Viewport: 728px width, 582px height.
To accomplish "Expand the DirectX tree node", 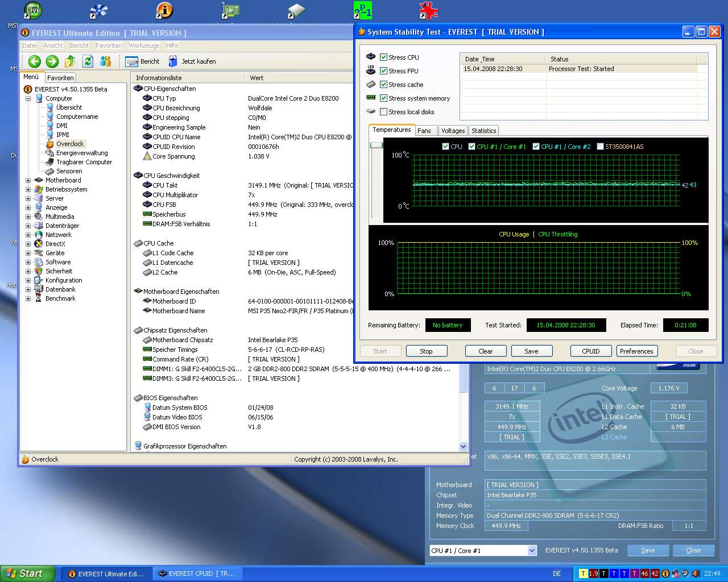I will 28,244.
